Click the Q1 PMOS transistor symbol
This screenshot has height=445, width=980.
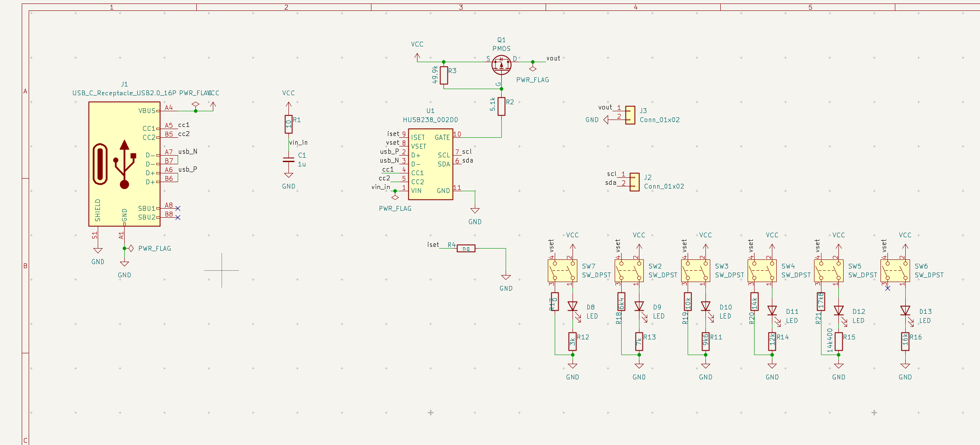501,65
